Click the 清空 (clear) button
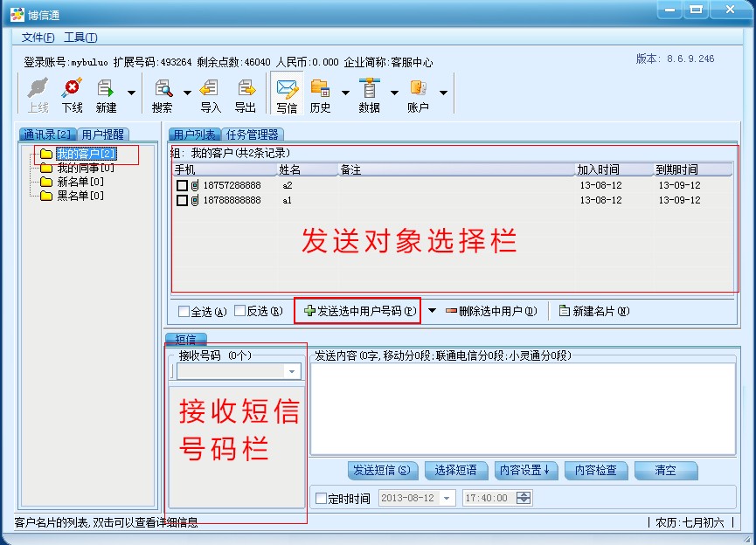The height and width of the screenshot is (545, 756). pyautogui.click(x=665, y=470)
